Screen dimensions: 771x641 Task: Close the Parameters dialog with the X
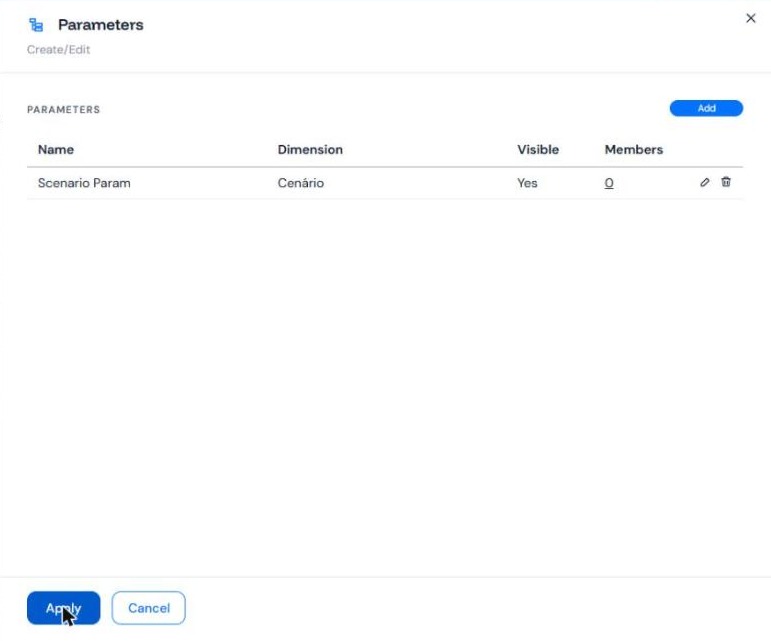point(750,18)
